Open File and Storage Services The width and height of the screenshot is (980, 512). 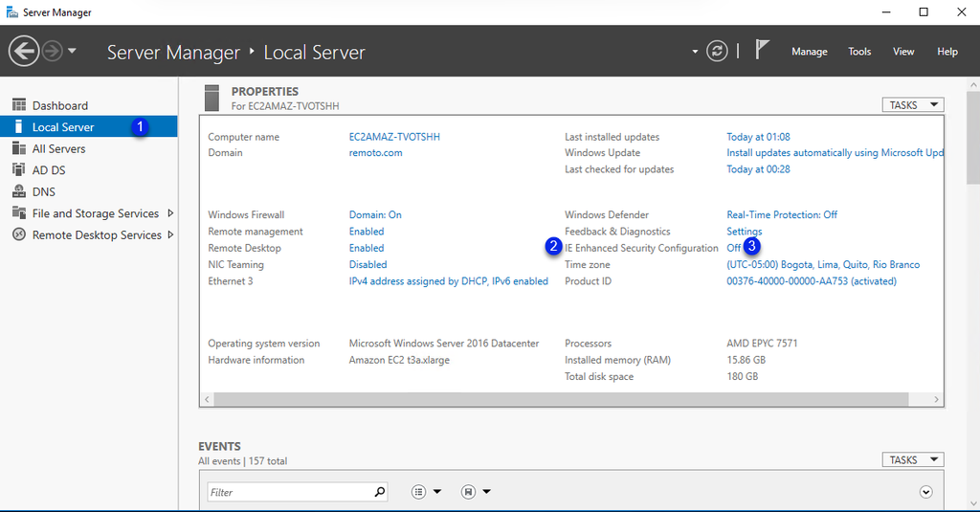click(x=89, y=213)
